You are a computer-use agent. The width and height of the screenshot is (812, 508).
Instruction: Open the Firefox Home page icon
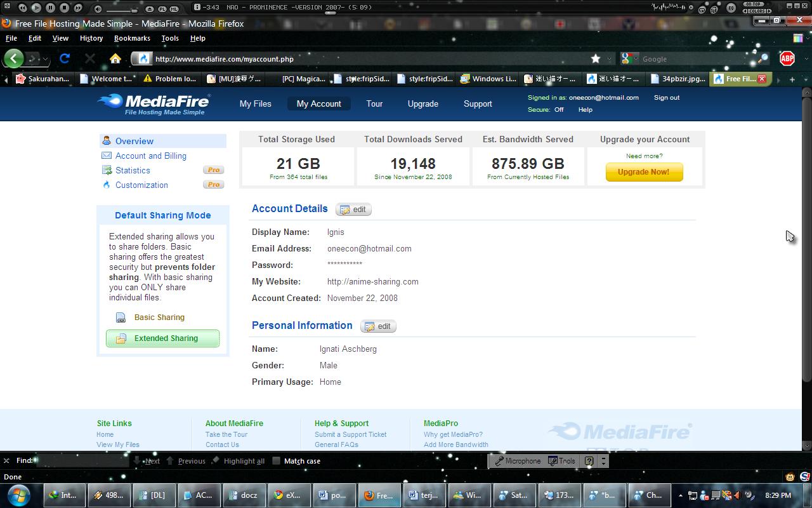click(x=115, y=58)
